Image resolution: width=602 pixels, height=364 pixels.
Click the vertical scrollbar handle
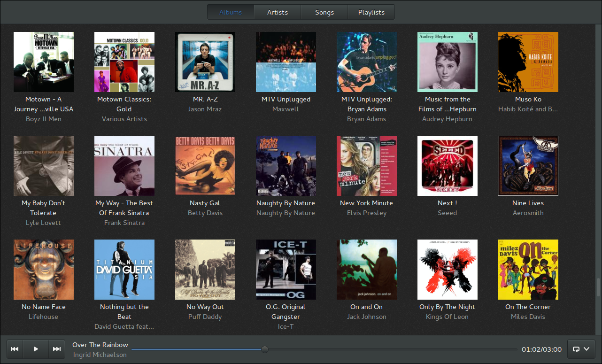coord(598,287)
